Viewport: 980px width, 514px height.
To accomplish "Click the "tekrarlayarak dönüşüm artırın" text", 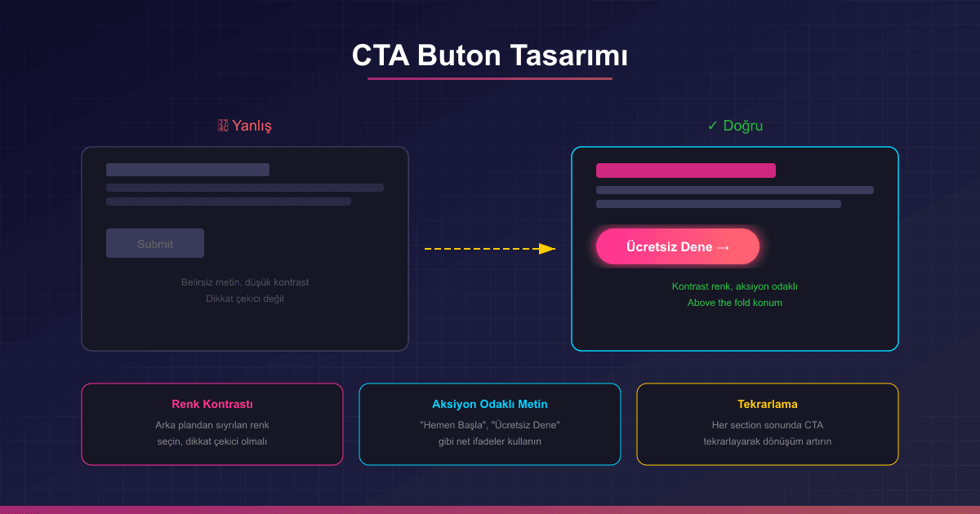I will coord(768,441).
